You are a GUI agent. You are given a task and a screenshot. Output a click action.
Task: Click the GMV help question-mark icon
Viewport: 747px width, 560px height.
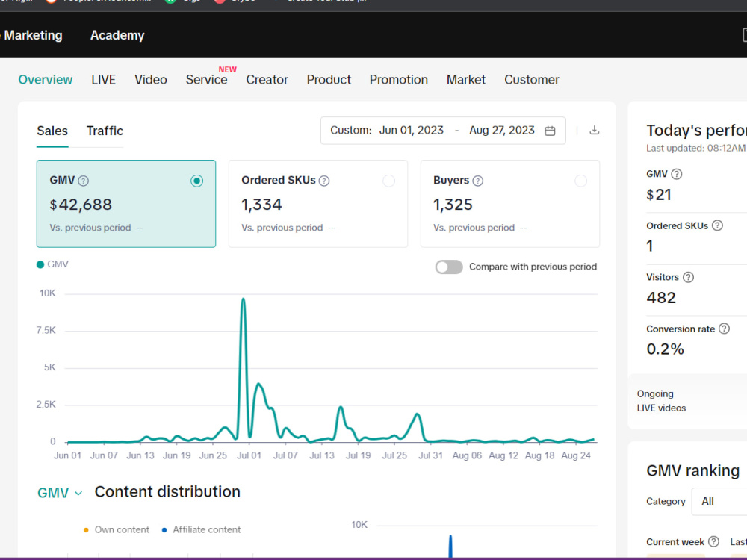pyautogui.click(x=84, y=181)
